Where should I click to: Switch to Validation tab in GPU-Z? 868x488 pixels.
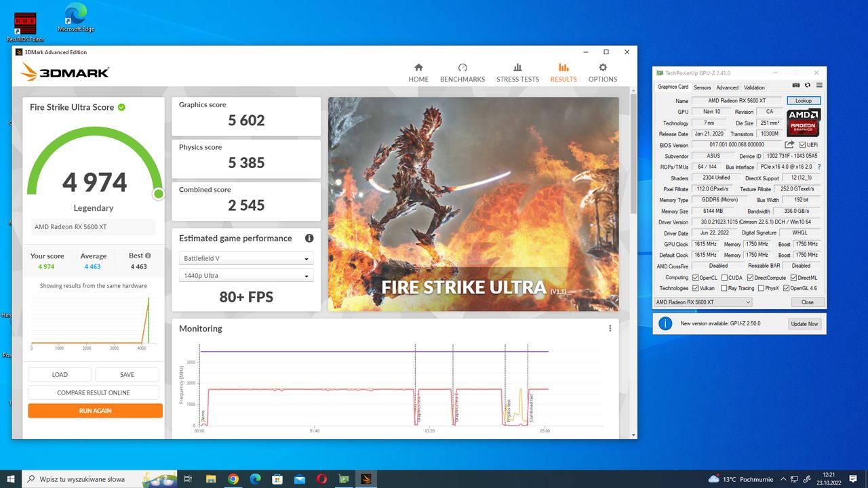click(754, 87)
